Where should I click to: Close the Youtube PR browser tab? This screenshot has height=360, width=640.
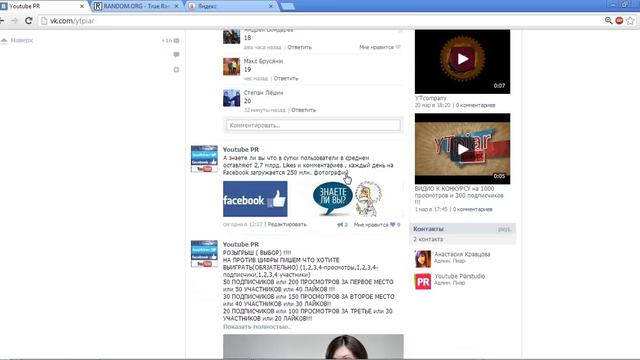[82, 6]
